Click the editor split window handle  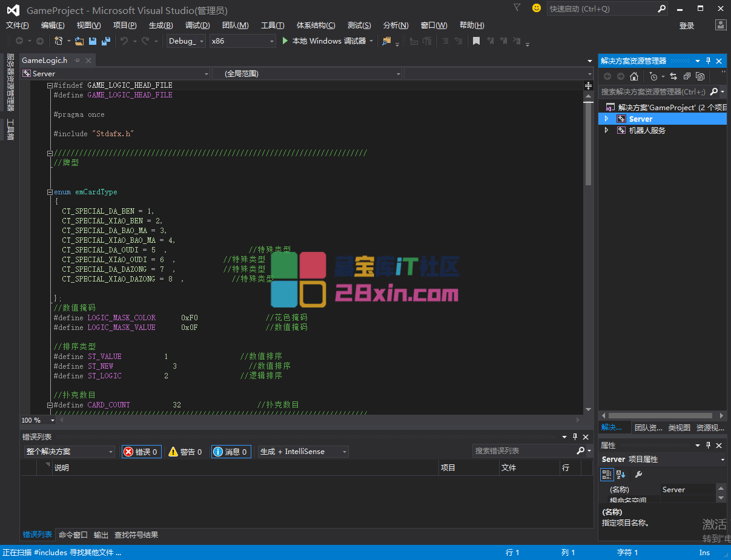click(x=588, y=87)
